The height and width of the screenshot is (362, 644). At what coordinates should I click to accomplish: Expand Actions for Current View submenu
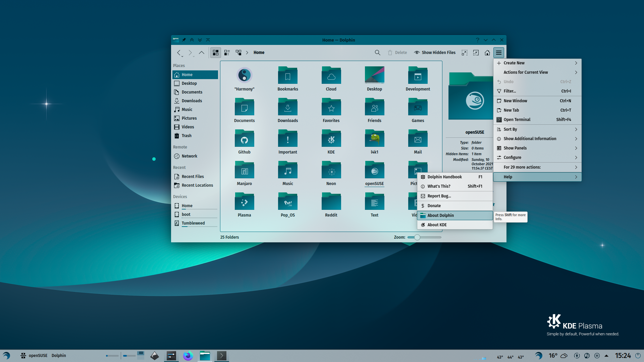(537, 72)
